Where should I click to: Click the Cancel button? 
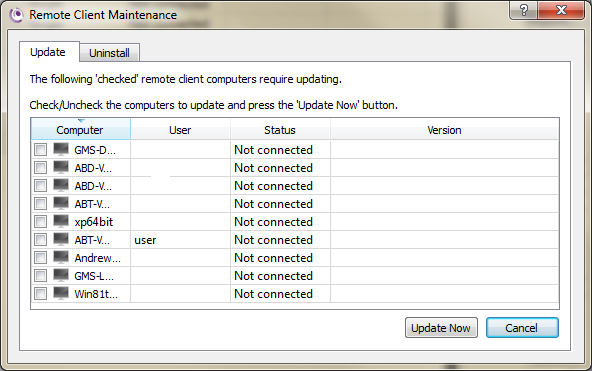click(522, 328)
